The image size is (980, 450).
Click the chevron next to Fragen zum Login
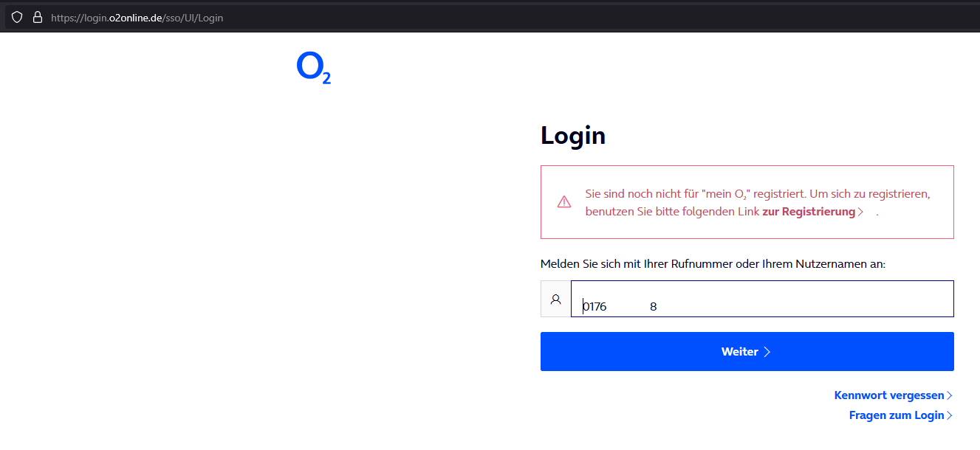950,416
